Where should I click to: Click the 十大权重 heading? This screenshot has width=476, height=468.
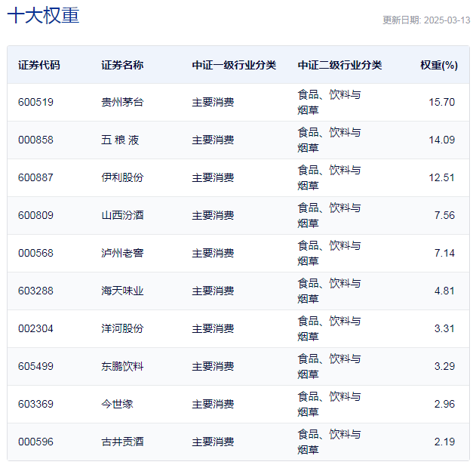pyautogui.click(x=43, y=15)
